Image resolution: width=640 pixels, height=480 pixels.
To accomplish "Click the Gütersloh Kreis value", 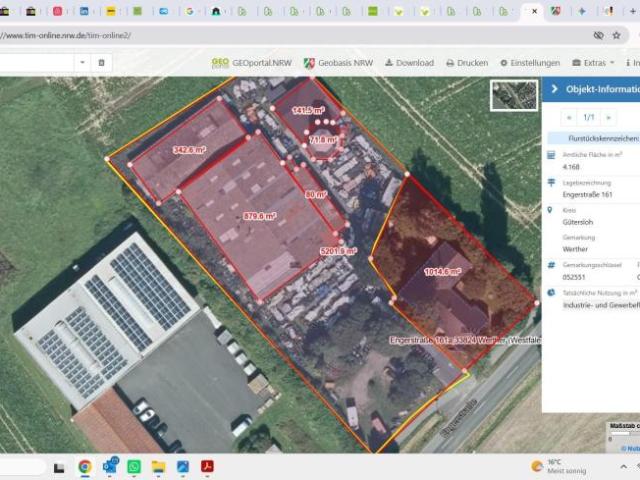I will (578, 222).
